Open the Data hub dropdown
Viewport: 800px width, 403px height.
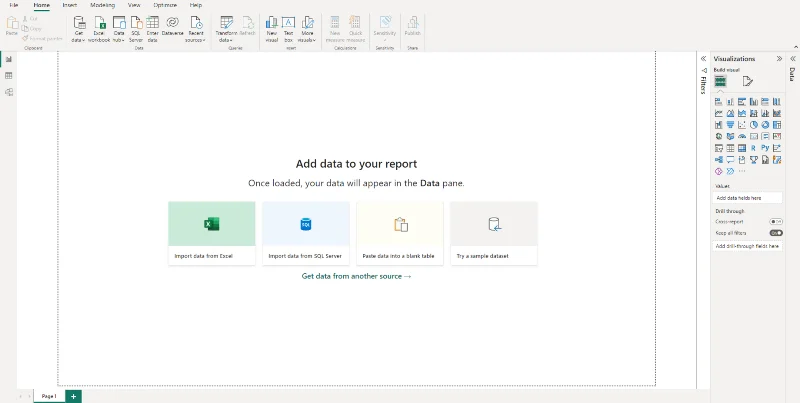pos(119,29)
